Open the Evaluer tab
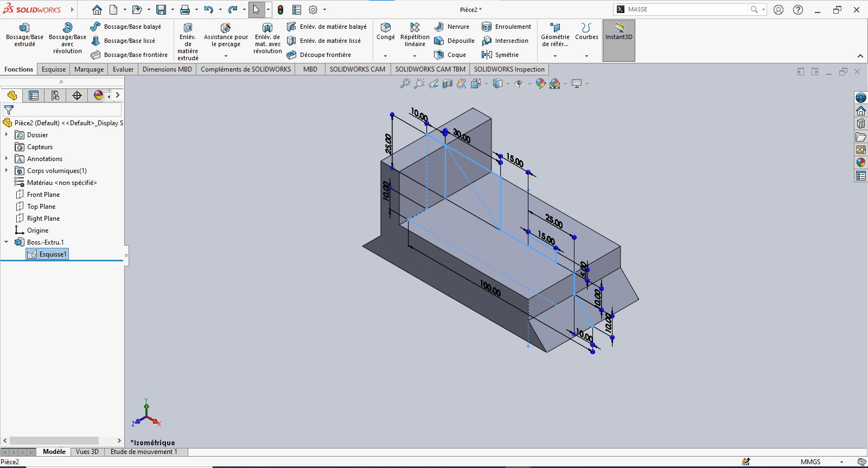 click(x=123, y=69)
